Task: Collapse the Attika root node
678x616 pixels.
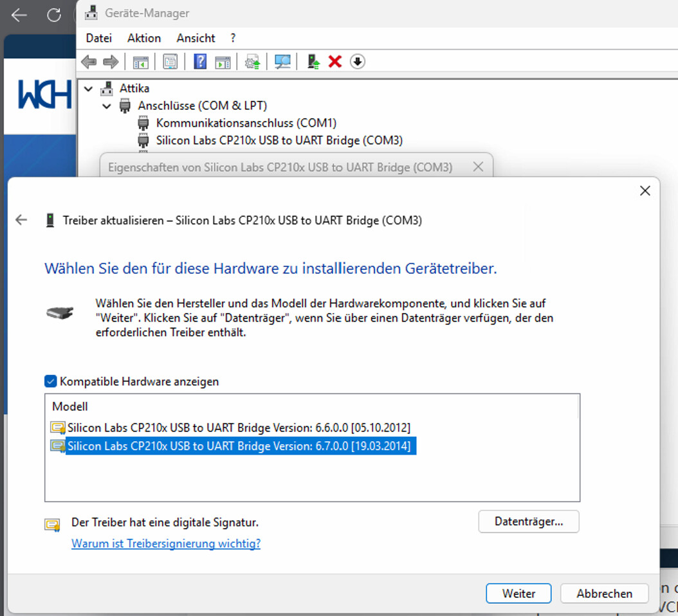Action: click(x=88, y=89)
